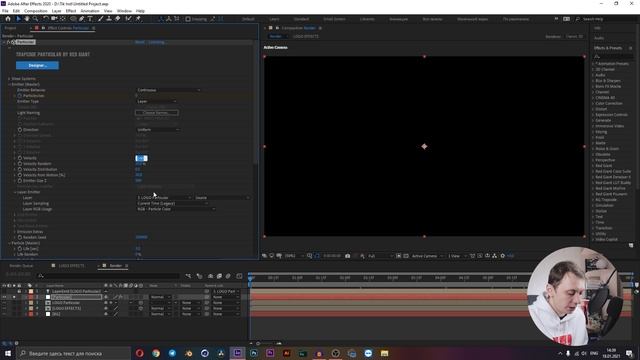Click the Random Seed value

pos(142,237)
